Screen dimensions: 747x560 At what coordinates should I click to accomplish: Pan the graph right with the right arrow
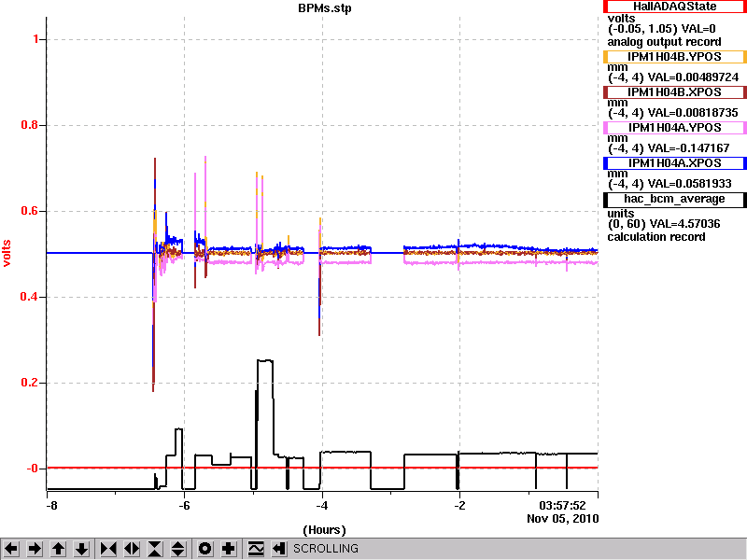[35, 549]
